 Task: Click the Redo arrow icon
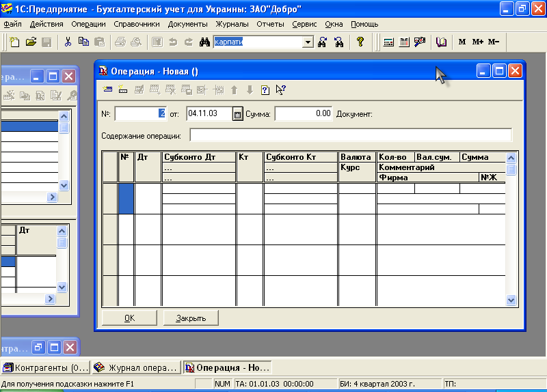click(x=189, y=42)
